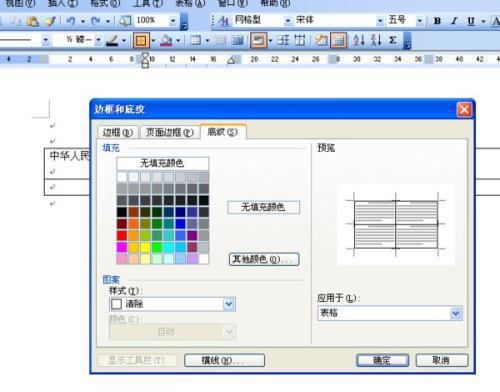Toggle Italic formatting
The height and width of the screenshot is (392, 500).
pos(454,21)
